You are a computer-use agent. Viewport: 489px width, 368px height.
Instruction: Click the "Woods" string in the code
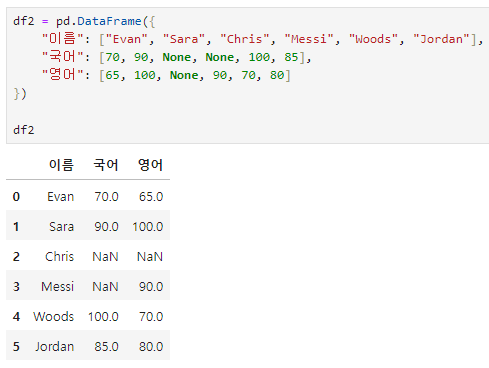(373, 39)
